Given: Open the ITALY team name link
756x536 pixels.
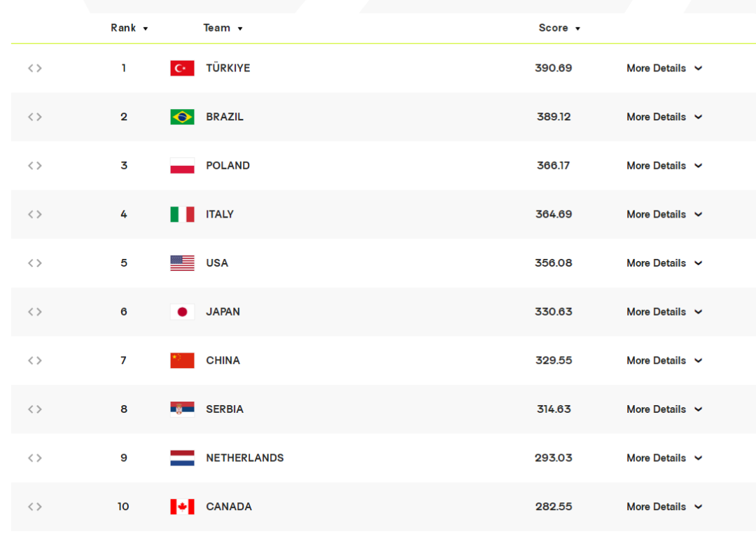Looking at the screenshot, I should point(220,214).
